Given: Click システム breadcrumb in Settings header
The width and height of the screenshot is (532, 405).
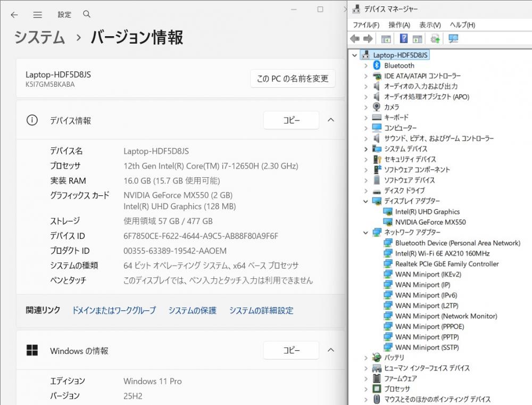Looking at the screenshot, I should pyautogui.click(x=39, y=37).
